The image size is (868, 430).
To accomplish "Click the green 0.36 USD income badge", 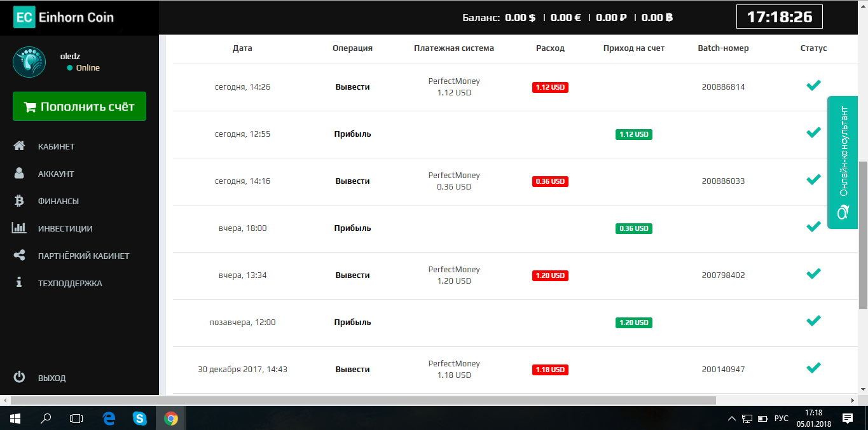I will (x=633, y=228).
